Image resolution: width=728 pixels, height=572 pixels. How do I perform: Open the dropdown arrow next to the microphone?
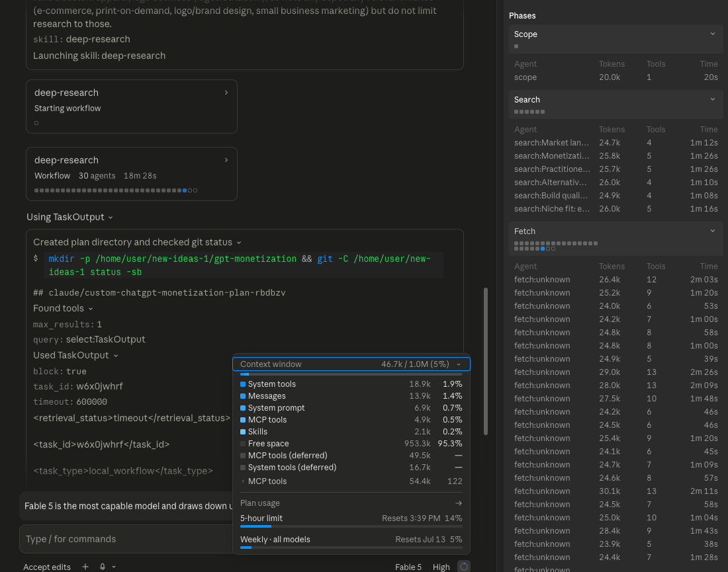coord(114,567)
